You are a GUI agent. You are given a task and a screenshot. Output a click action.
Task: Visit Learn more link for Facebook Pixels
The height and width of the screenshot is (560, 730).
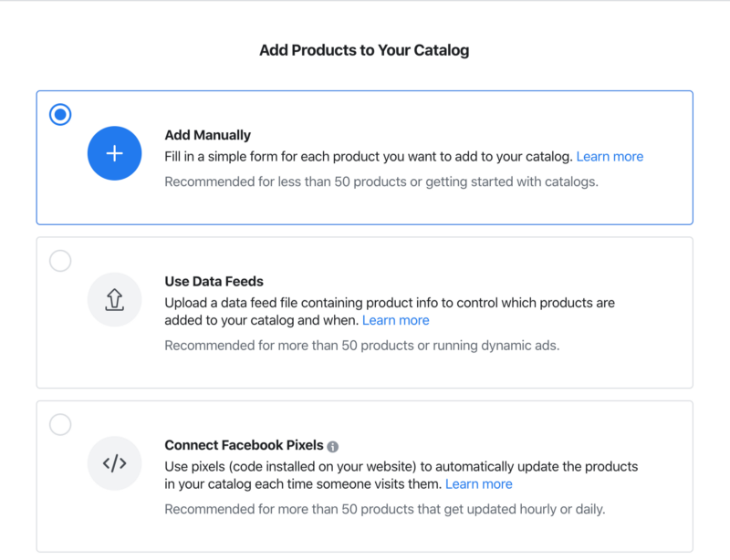click(479, 483)
